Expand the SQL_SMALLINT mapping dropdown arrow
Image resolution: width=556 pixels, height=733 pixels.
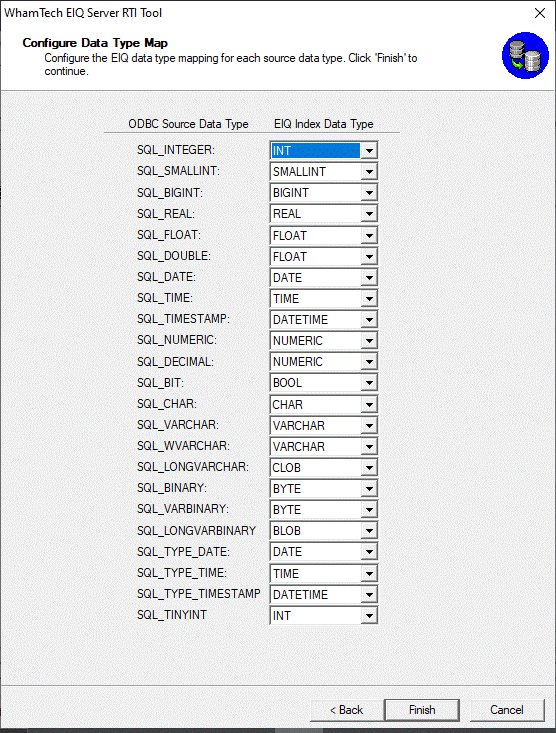tap(369, 172)
